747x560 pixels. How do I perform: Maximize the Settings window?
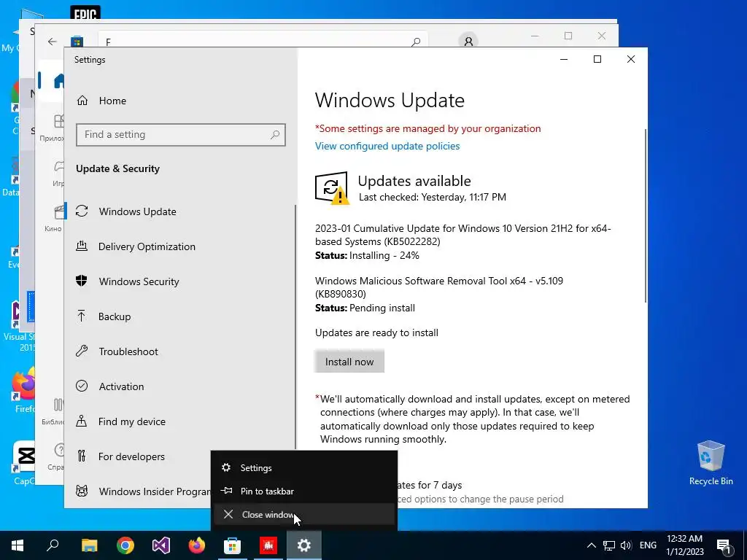click(x=597, y=59)
